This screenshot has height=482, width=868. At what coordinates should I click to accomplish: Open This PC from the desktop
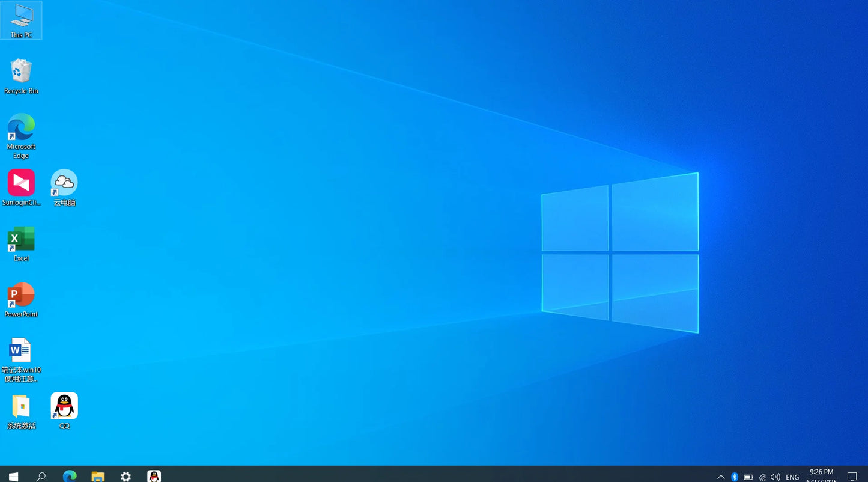(21, 20)
